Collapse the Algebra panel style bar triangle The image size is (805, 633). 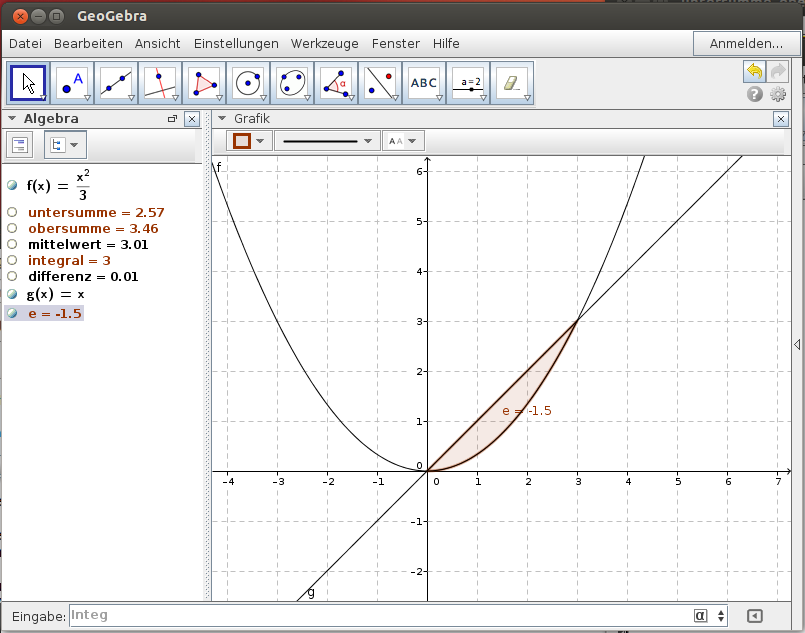point(12,118)
